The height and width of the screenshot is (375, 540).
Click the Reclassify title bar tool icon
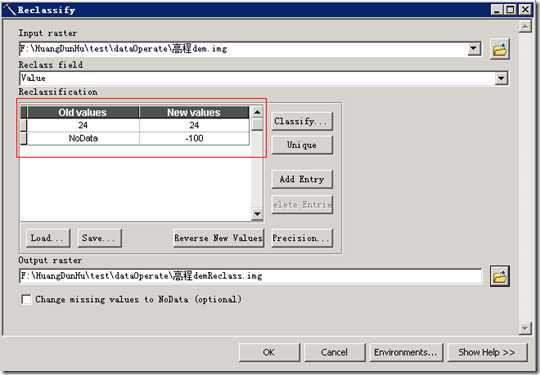(10, 10)
